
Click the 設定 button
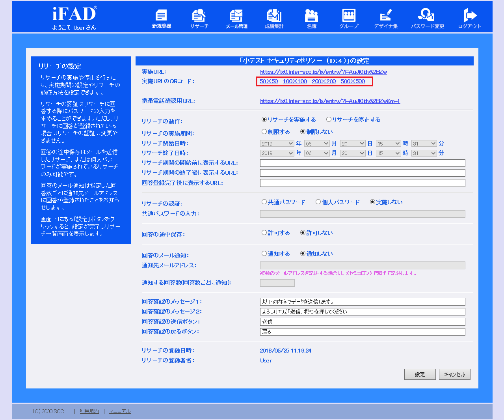(x=420, y=374)
